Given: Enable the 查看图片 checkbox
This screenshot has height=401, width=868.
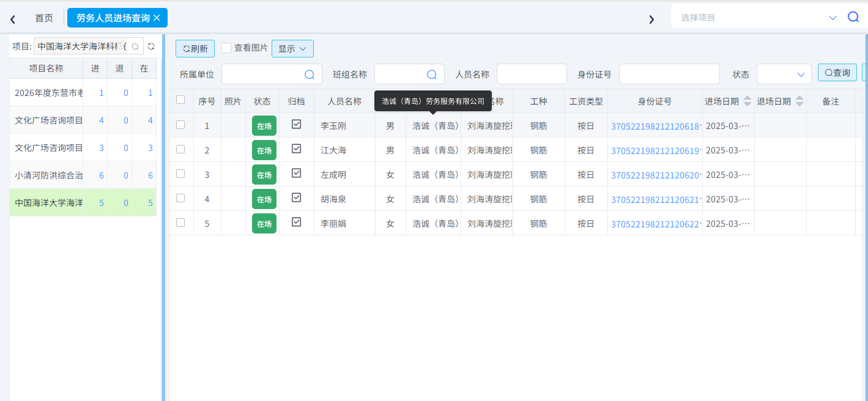Looking at the screenshot, I should click(226, 48).
